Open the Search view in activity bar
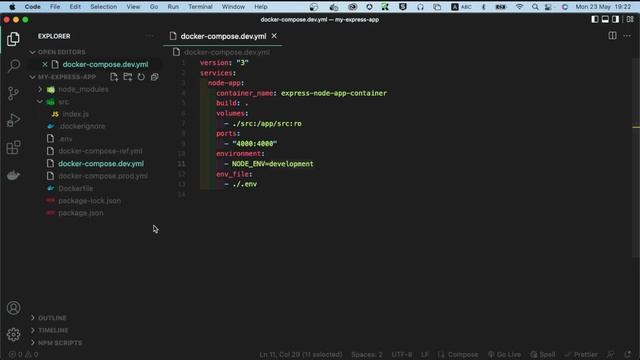Viewport: 640px width, 360px height. (14, 66)
